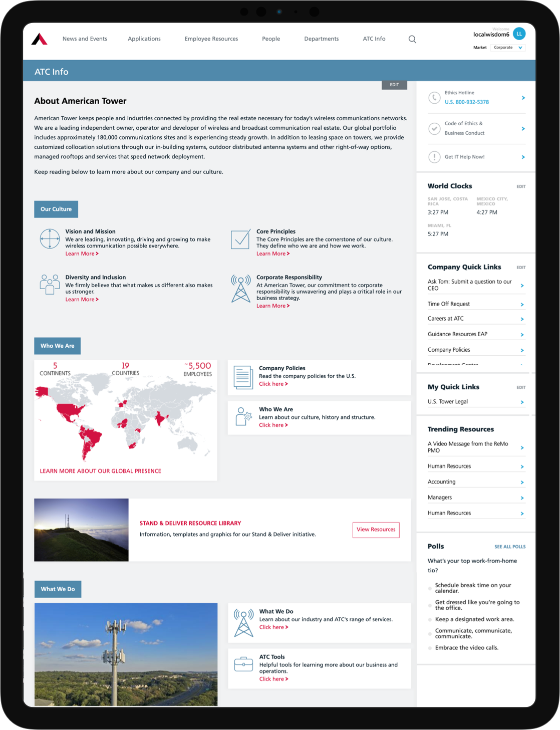
Task: Click the Careers at ATC chevron
Action: tap(522, 319)
